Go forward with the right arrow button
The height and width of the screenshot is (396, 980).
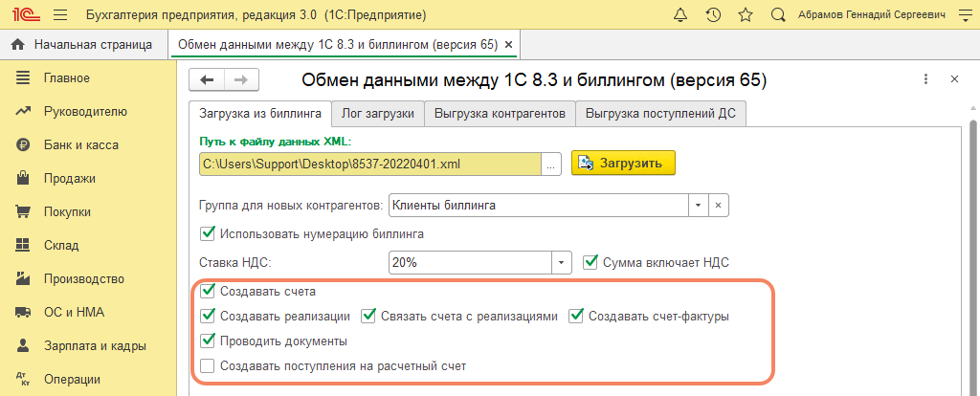click(242, 79)
